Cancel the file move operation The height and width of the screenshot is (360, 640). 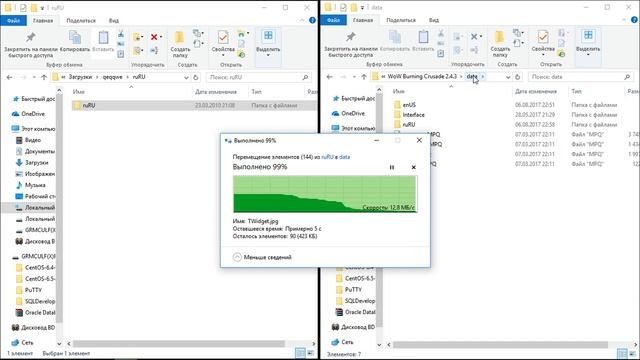coord(413,167)
